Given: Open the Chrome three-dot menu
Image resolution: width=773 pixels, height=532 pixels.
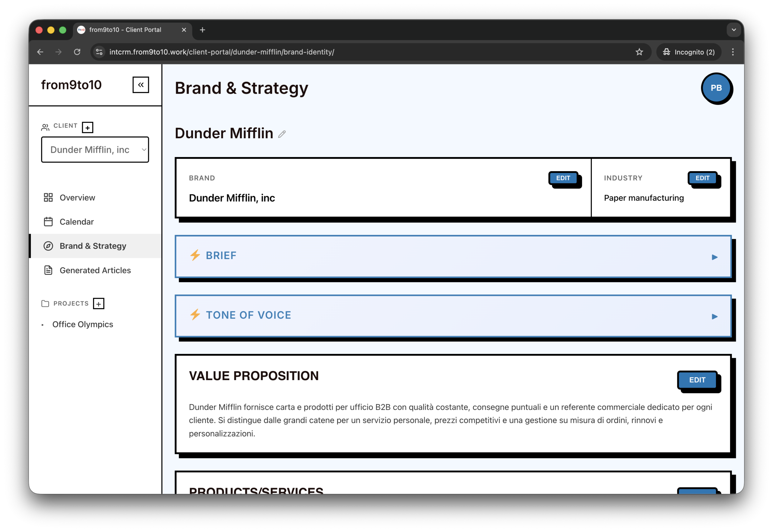Looking at the screenshot, I should click(733, 52).
